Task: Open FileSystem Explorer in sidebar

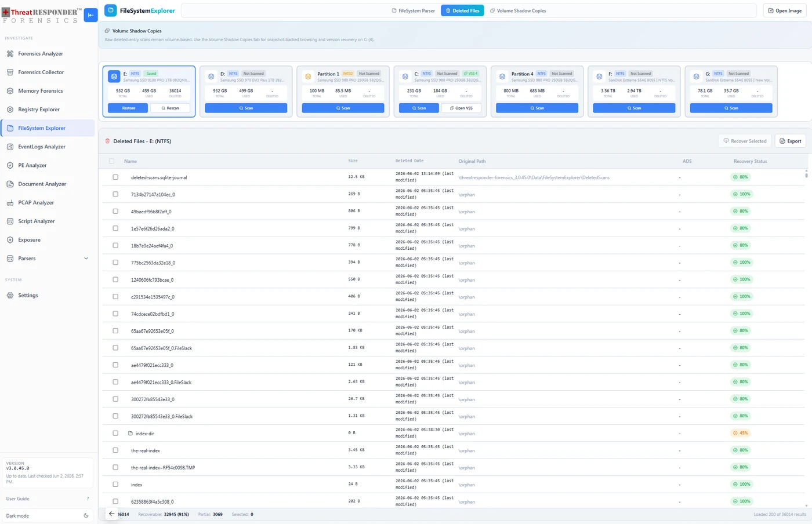Action: point(48,128)
